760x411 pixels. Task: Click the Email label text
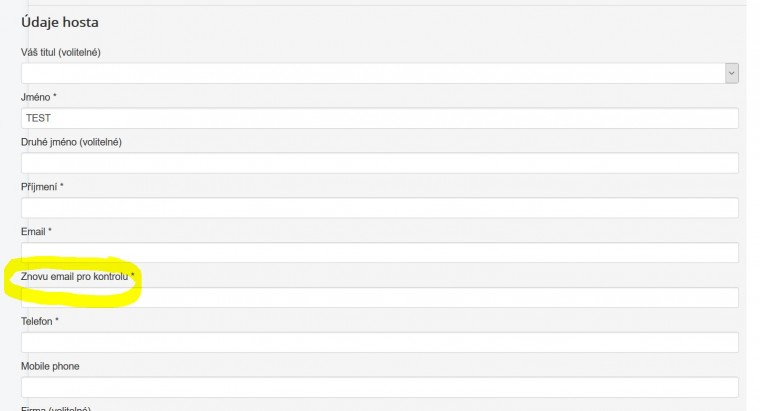36,231
